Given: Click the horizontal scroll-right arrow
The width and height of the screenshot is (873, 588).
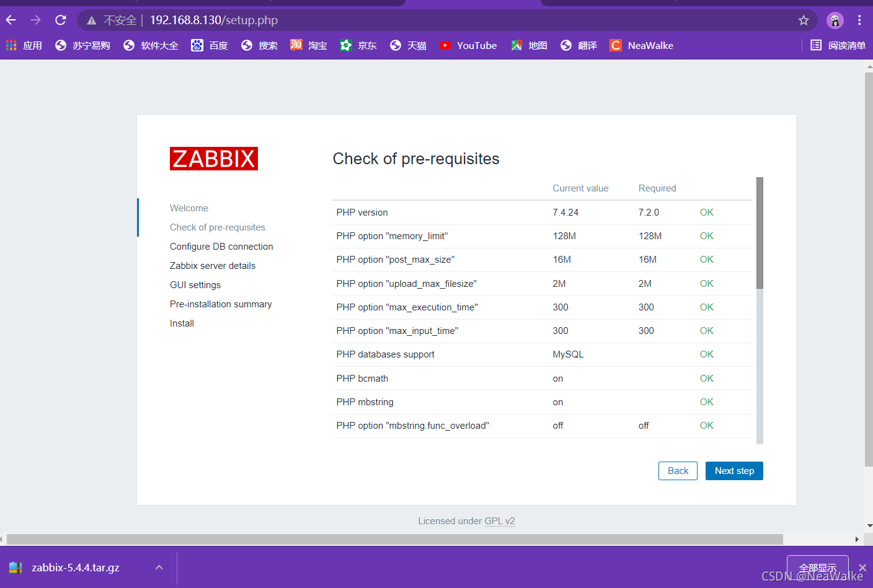Looking at the screenshot, I should pyautogui.click(x=857, y=539).
